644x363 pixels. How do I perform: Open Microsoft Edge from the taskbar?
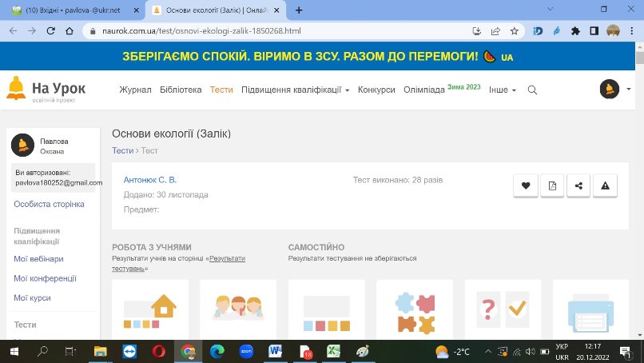click(217, 352)
